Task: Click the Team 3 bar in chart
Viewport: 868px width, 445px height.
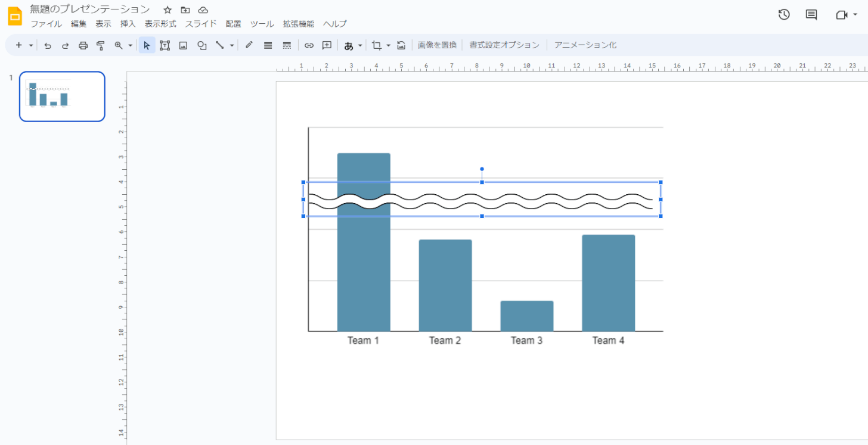Action: [x=527, y=316]
